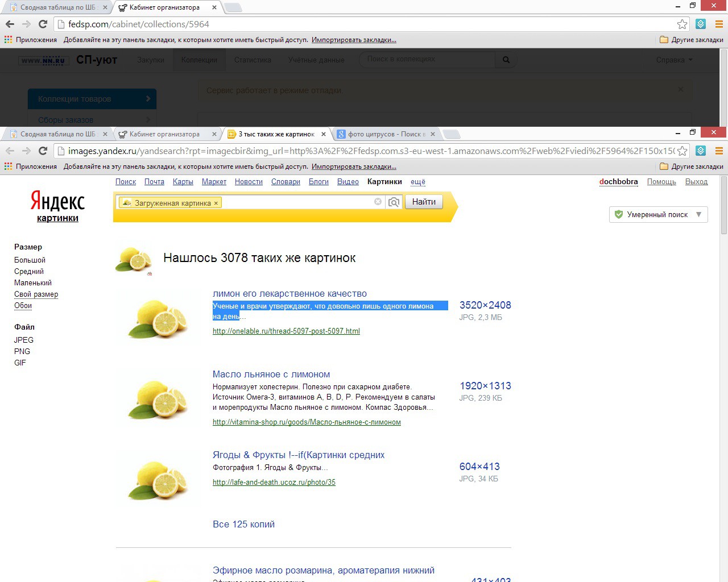Clear the Yandex search field
Viewport: 728px width, 582px height.
coord(378,202)
